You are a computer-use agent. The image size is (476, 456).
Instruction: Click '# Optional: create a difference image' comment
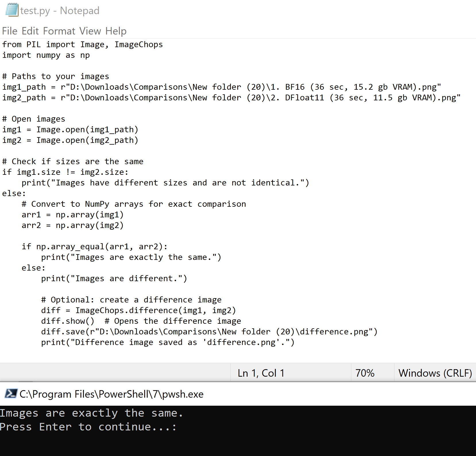point(131,300)
